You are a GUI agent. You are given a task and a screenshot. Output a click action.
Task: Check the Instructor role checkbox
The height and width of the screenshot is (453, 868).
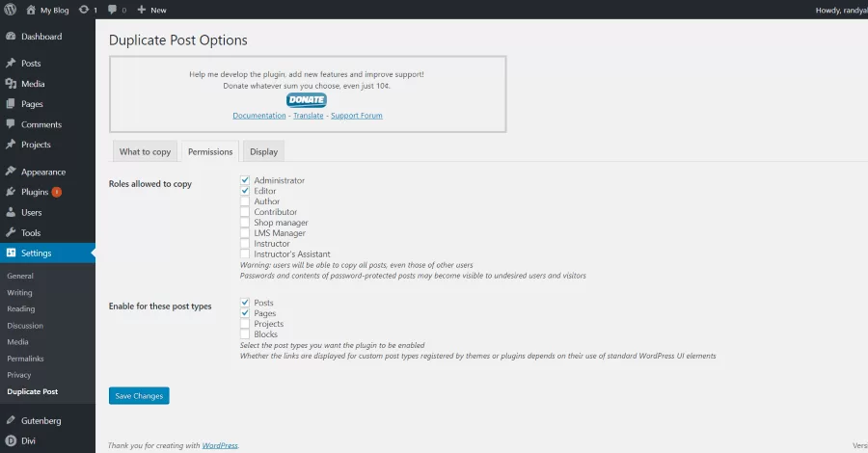tap(245, 243)
